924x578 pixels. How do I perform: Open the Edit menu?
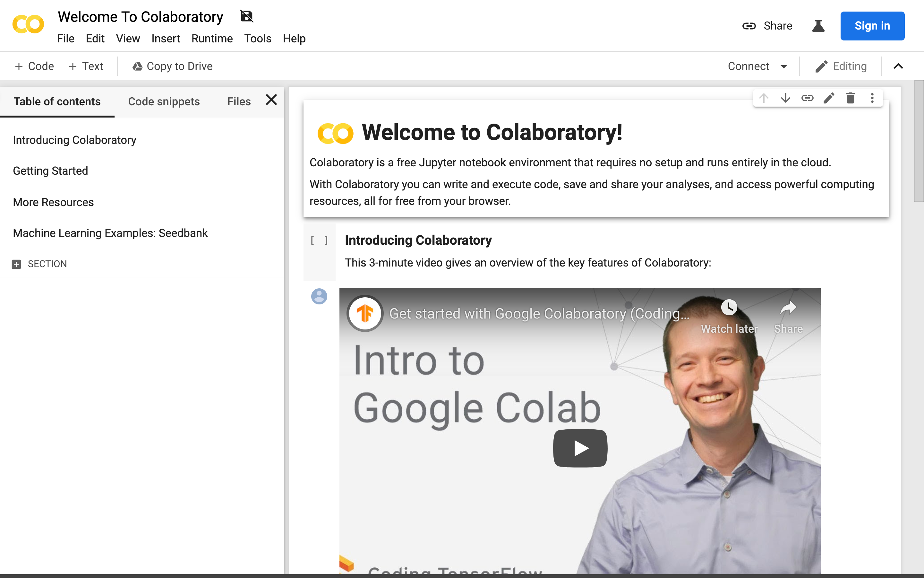95,39
